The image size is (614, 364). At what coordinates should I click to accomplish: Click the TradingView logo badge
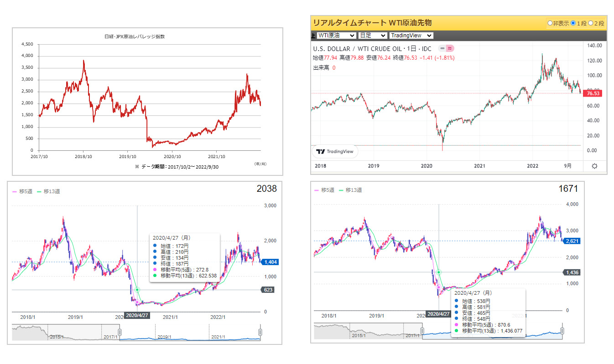tap(335, 152)
